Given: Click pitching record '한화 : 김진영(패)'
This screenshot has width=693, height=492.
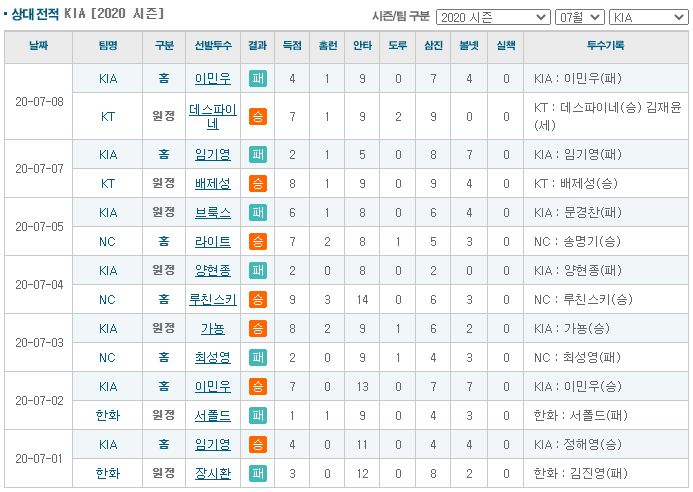Looking at the screenshot, I should pyautogui.click(x=580, y=473).
